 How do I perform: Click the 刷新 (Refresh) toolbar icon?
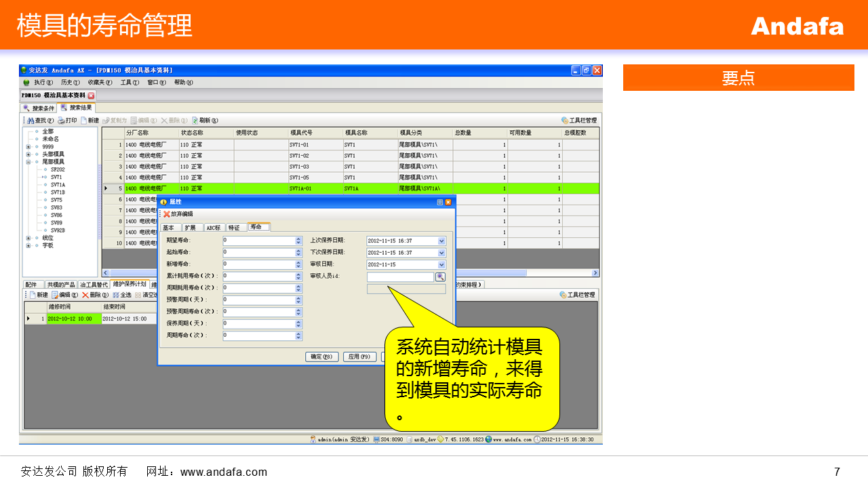[x=204, y=121]
